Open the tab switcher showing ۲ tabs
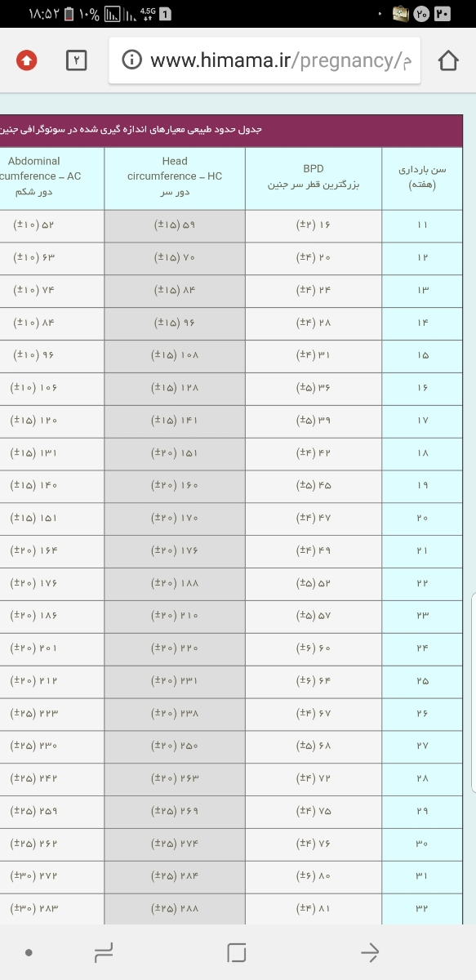The image size is (476, 980). pos(75,60)
